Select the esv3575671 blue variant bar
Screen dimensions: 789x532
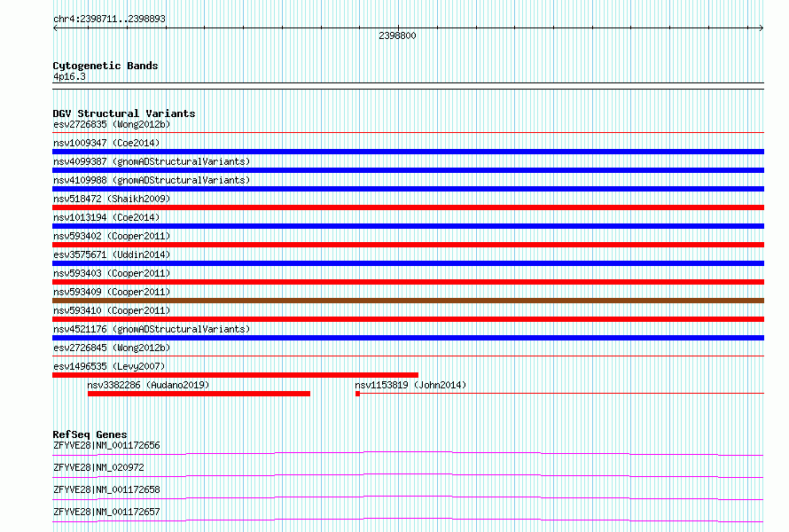pos(408,263)
